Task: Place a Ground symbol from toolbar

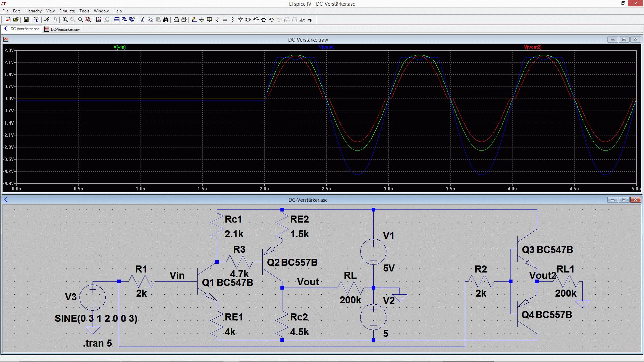Action: point(202,20)
